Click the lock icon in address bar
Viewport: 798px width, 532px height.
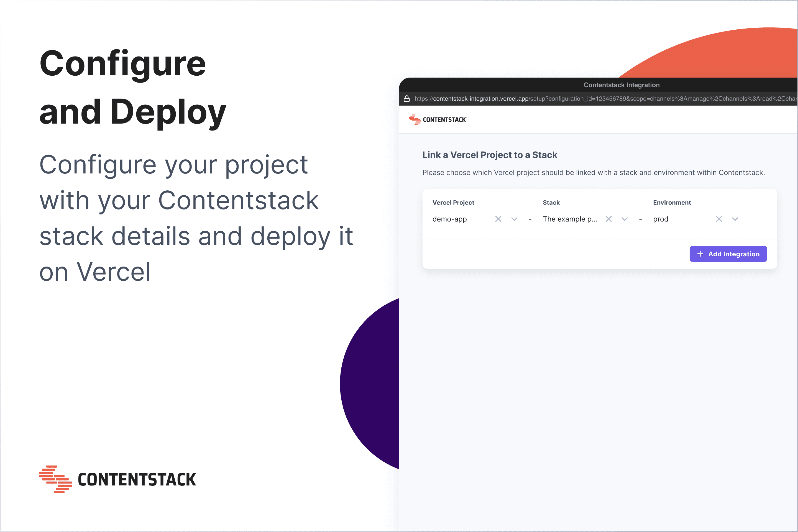coord(406,99)
